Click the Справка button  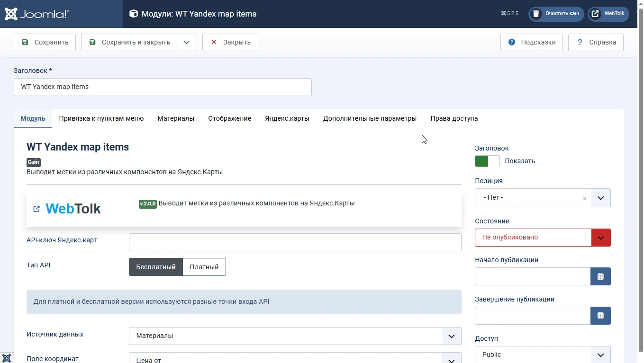click(596, 42)
